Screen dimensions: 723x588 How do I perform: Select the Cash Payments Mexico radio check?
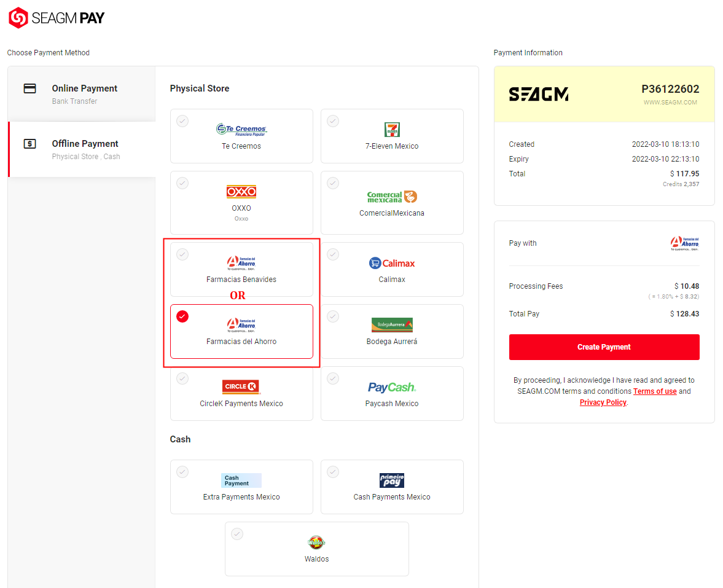click(333, 472)
